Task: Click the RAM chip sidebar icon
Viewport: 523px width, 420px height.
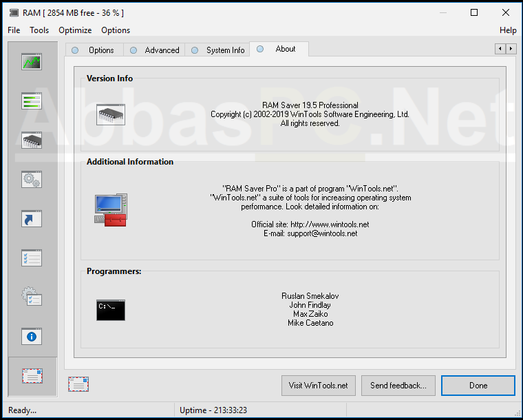Action: pos(32,140)
